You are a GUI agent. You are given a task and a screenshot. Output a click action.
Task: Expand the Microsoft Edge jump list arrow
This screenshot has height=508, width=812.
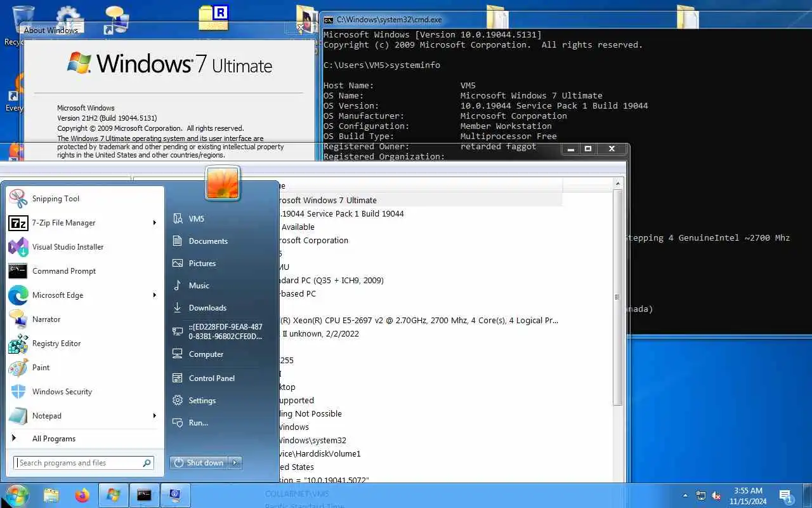[x=155, y=295]
